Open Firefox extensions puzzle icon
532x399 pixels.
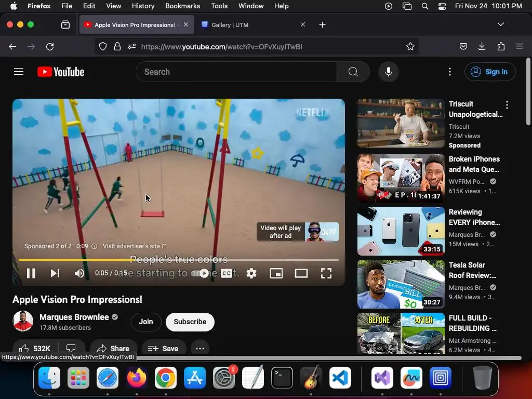[x=501, y=46]
